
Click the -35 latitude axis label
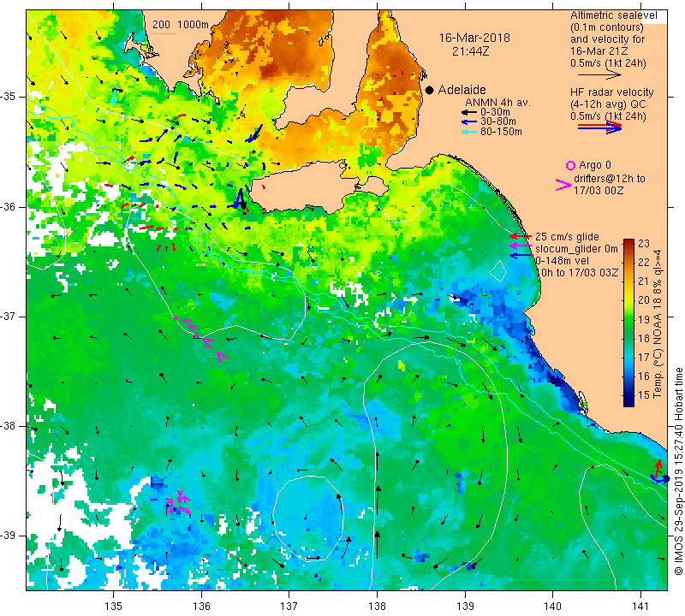click(x=8, y=96)
